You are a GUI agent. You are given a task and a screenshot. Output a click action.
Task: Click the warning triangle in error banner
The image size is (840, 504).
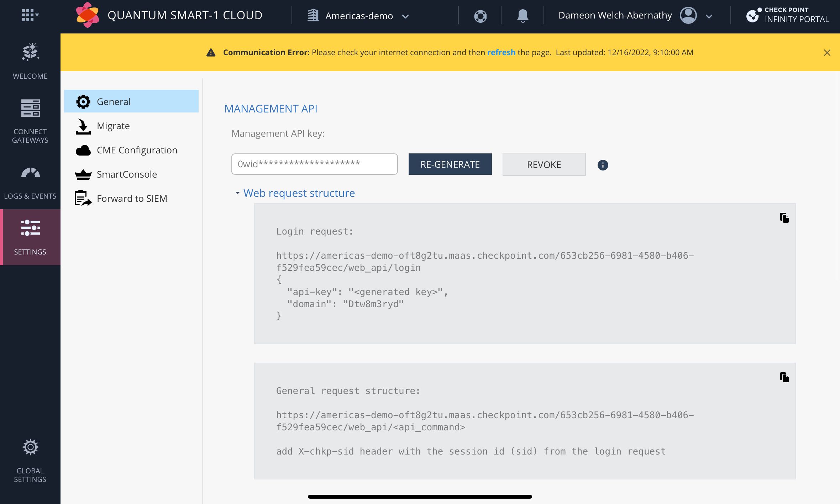point(211,53)
